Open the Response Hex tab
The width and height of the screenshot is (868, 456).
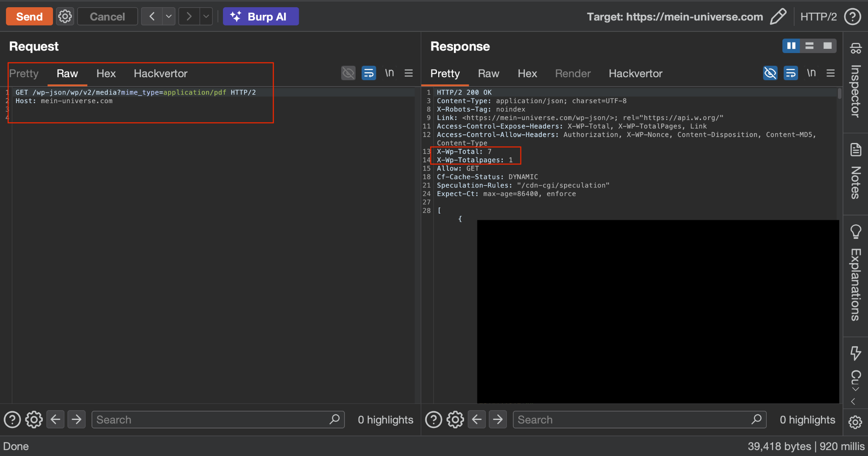click(x=527, y=73)
